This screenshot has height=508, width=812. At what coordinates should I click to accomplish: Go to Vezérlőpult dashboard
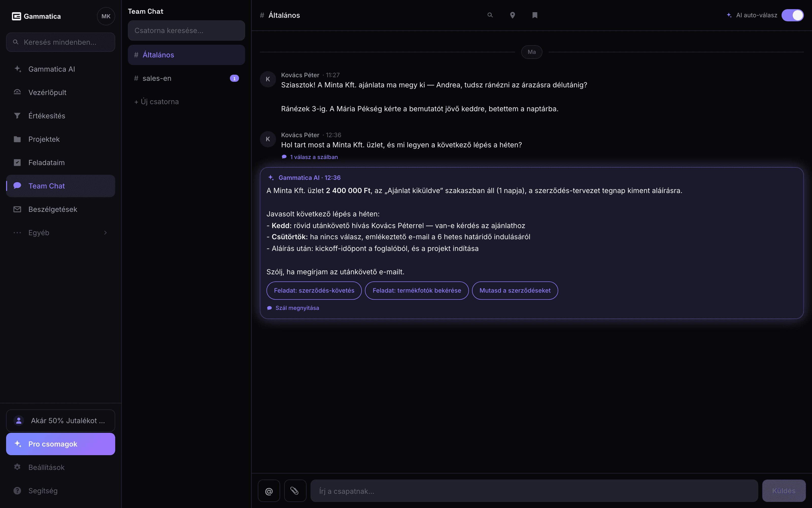click(x=61, y=92)
